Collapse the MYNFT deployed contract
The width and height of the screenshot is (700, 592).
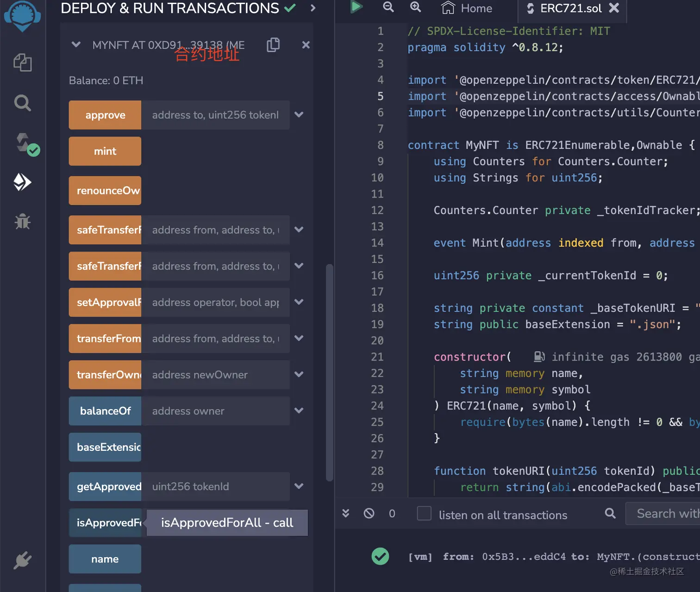pyautogui.click(x=76, y=45)
